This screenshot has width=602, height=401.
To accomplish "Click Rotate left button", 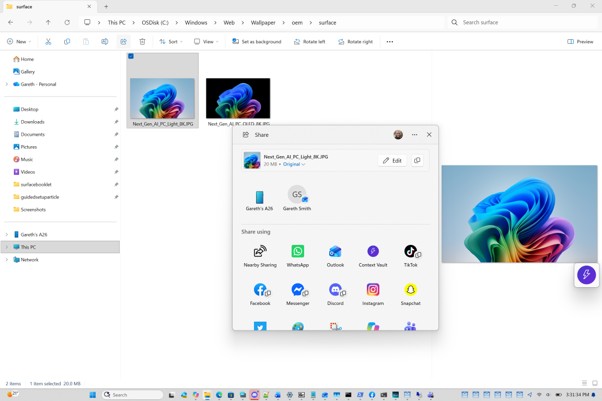I will point(309,41).
